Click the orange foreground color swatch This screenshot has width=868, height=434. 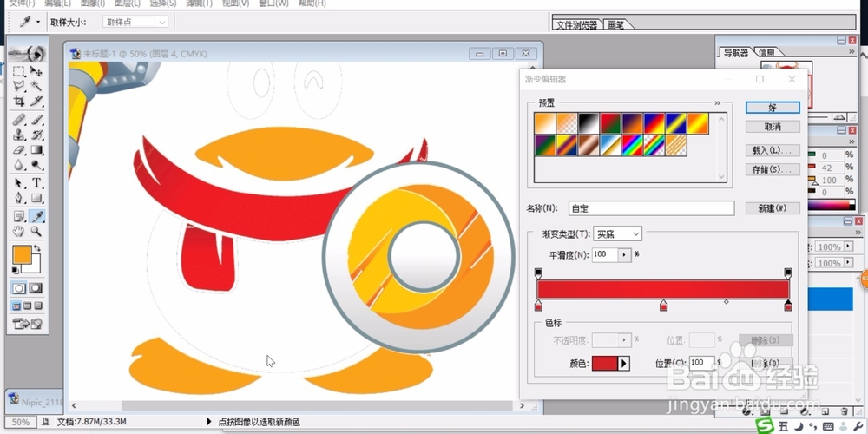[22, 254]
